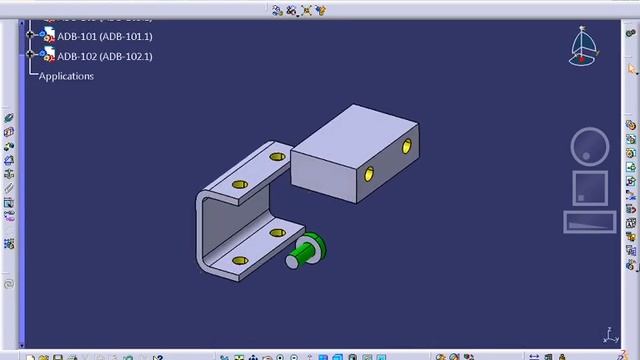Select the green rivet part
The height and width of the screenshot is (360, 640).
[306, 251]
